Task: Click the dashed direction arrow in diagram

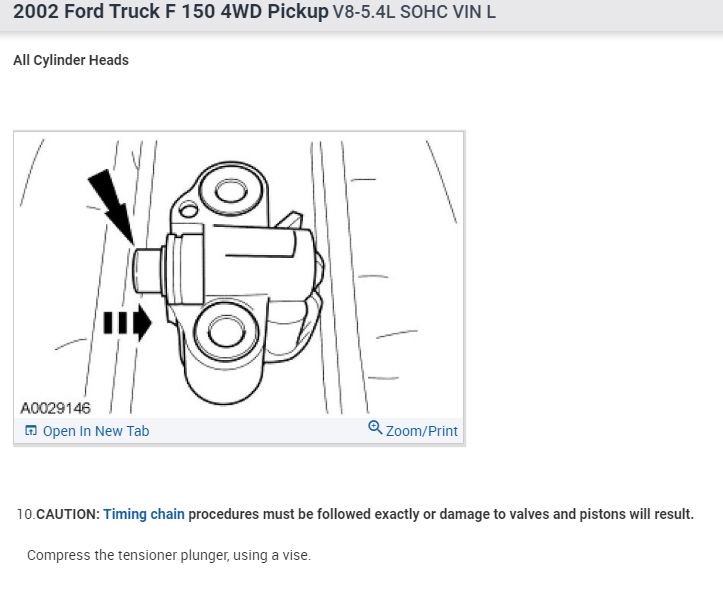Action: click(x=127, y=322)
